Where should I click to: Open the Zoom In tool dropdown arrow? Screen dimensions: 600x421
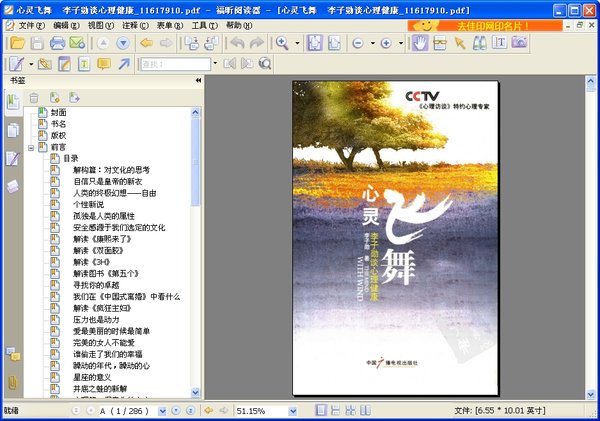[x=297, y=43]
